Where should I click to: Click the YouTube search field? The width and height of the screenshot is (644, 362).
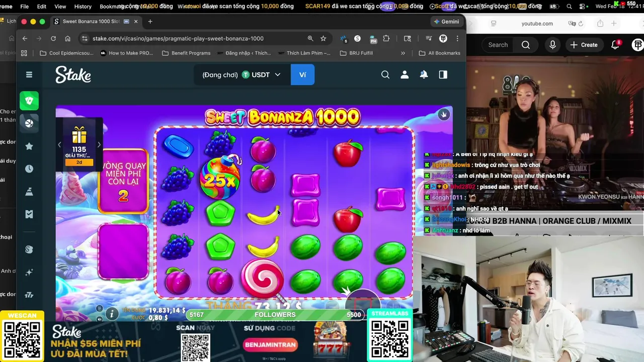(x=498, y=45)
